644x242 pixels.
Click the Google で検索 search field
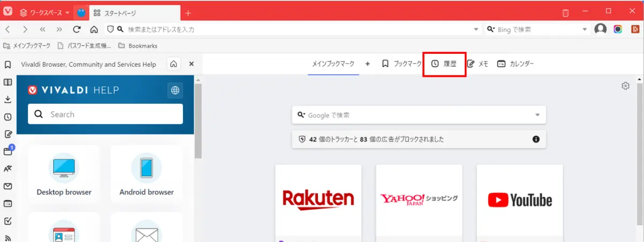click(x=419, y=115)
